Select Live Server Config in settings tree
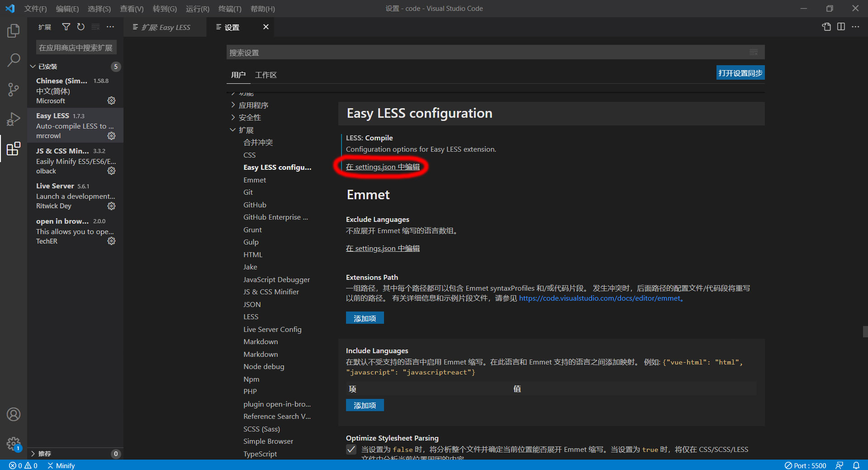 point(272,330)
